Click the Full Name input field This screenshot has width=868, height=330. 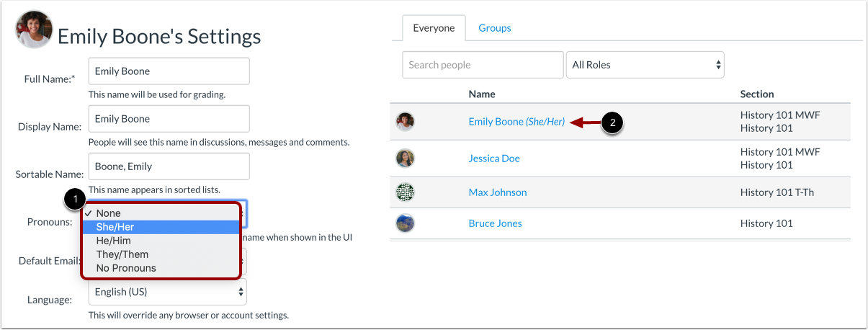click(x=169, y=71)
